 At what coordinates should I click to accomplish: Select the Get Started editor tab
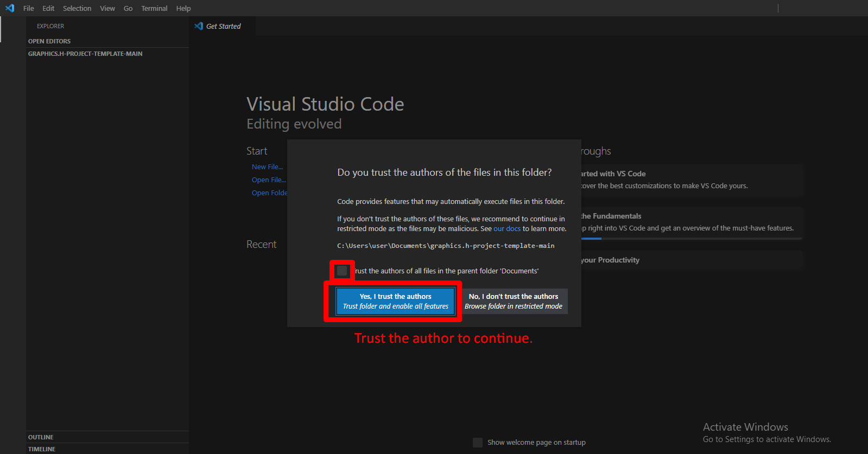point(223,26)
